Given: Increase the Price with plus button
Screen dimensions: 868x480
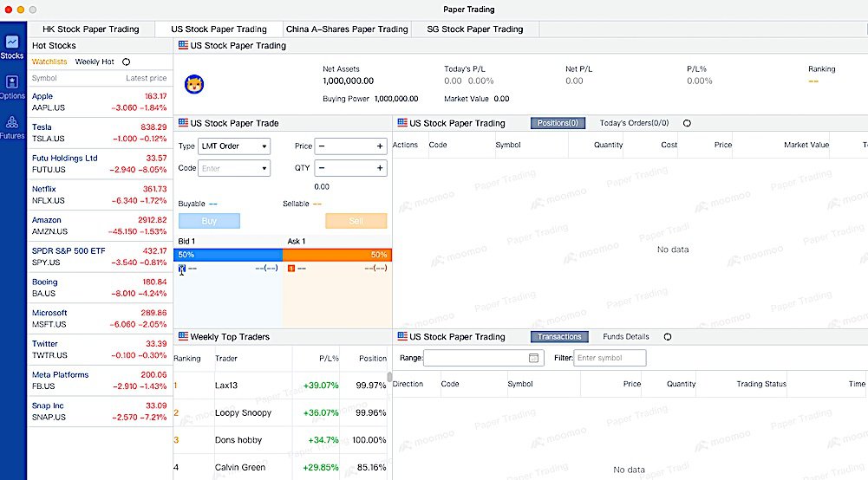Looking at the screenshot, I should 380,146.
